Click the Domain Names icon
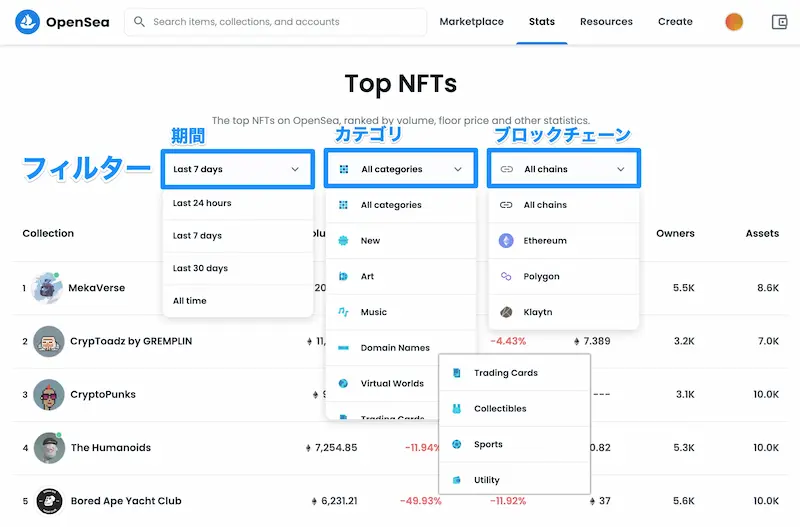The height and width of the screenshot is (527, 800). pyautogui.click(x=343, y=348)
